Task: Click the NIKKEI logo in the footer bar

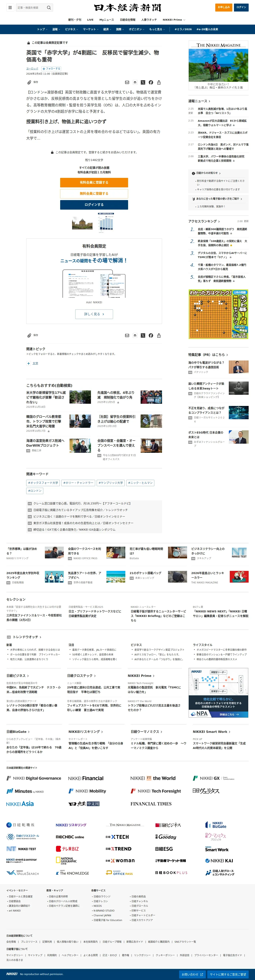Action: (x=12, y=974)
